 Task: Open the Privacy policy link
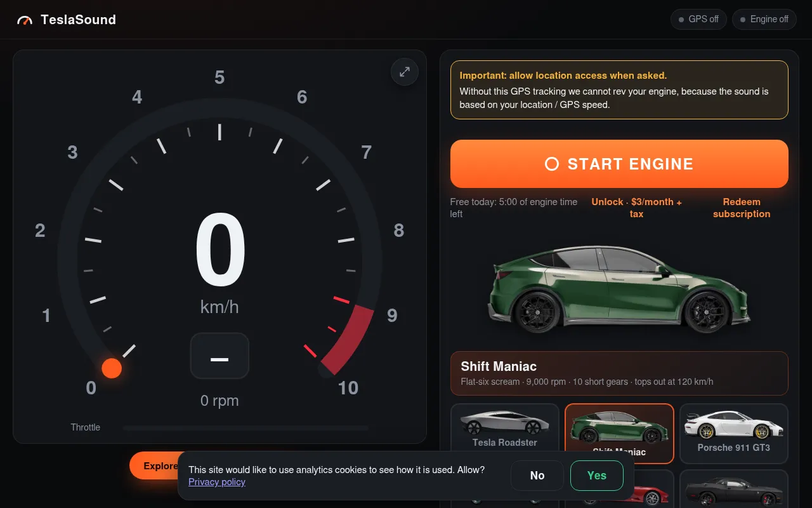(217, 482)
